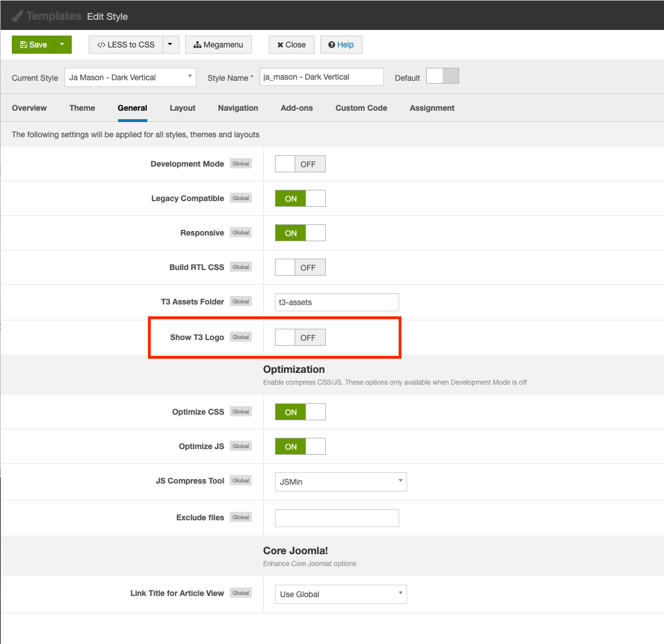Click the LESS to CSS button
Viewport: 664px width, 644px height.
tap(126, 45)
